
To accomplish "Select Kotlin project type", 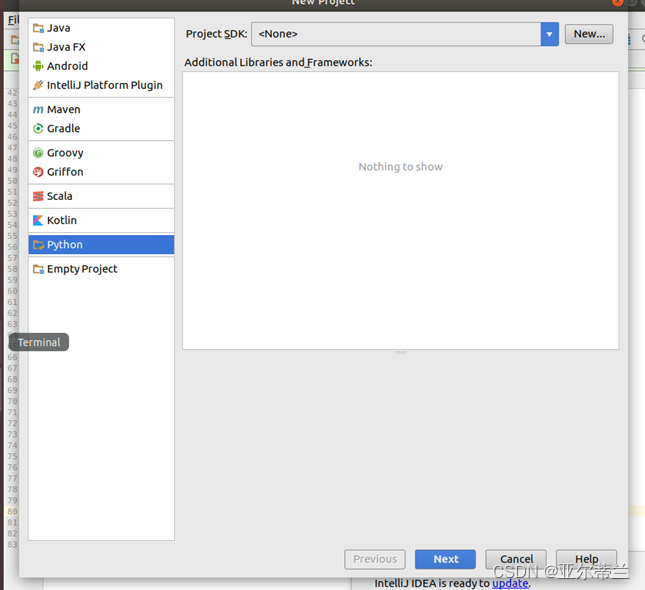I will point(101,221).
